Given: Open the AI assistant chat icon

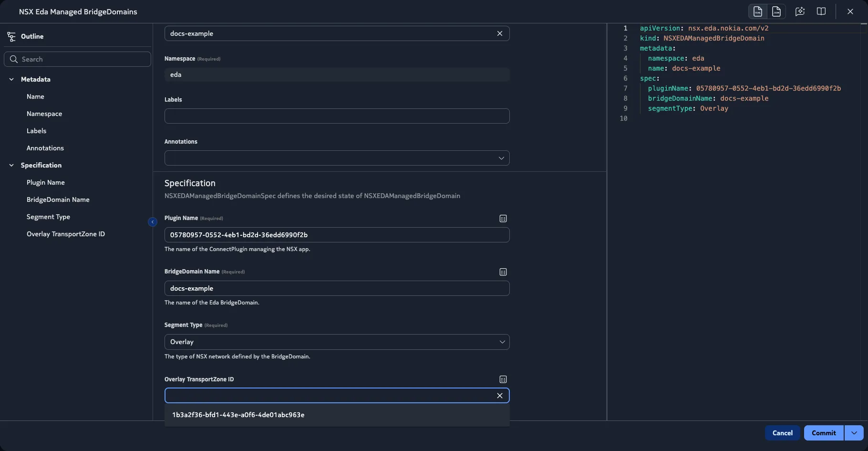Looking at the screenshot, I should tap(800, 11).
